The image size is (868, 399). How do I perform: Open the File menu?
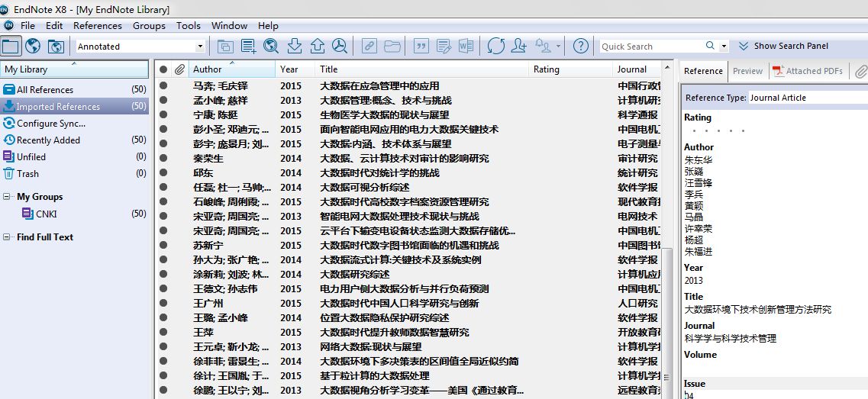27,25
